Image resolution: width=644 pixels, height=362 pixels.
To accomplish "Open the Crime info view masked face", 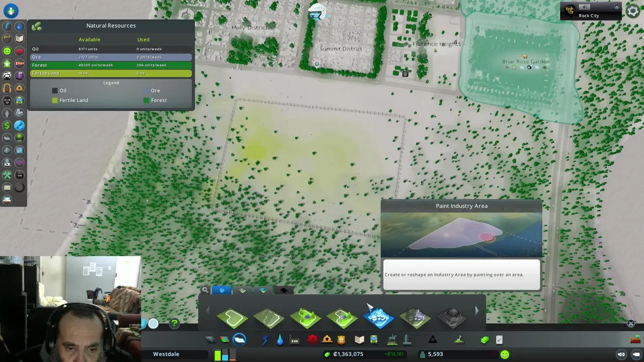I will click(7, 101).
